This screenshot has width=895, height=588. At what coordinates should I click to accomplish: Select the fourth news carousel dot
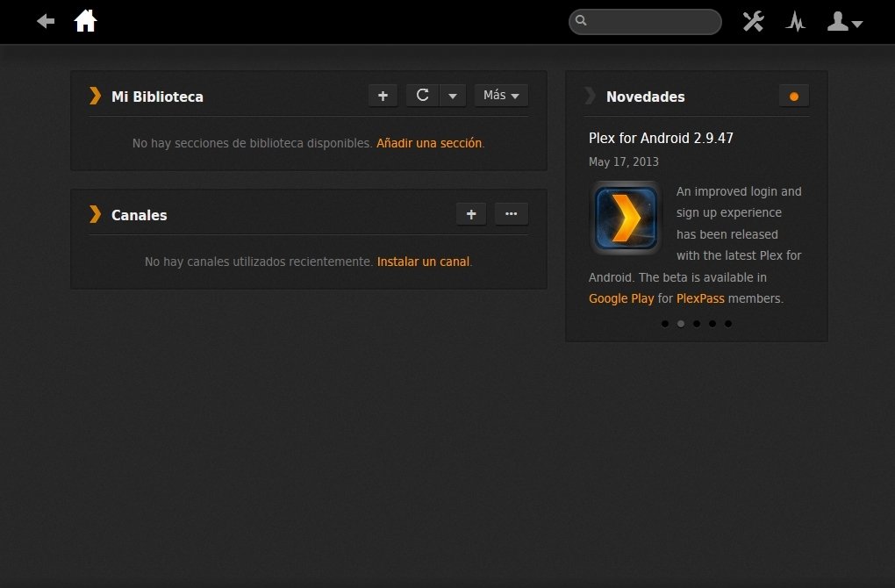(712, 324)
